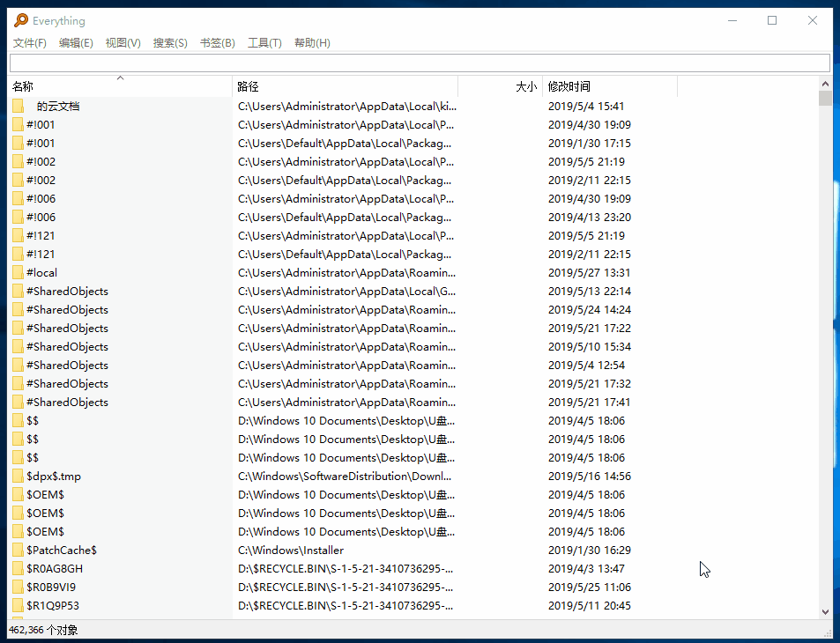Click #SharedObjects name dated 2019/5/21 17:41
Image resolution: width=840 pixels, height=643 pixels.
point(67,402)
